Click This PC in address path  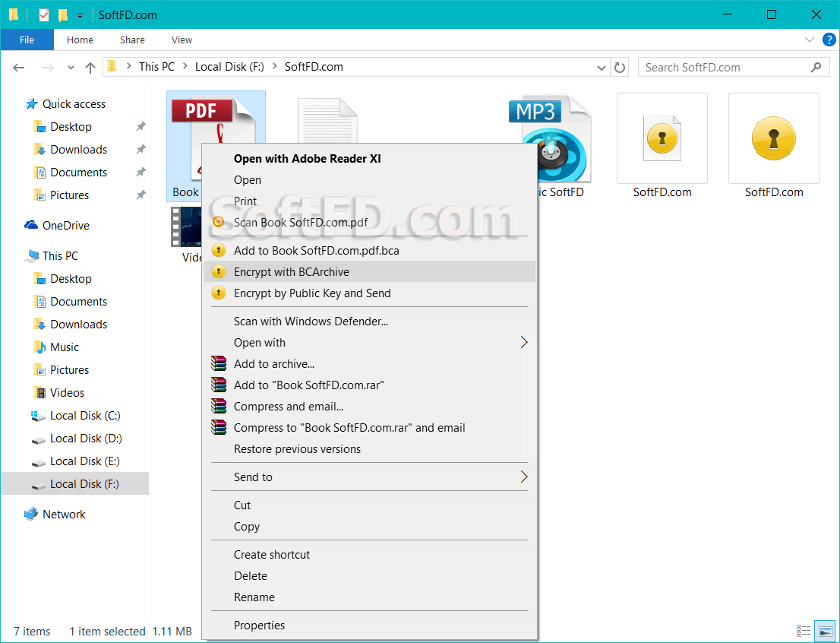[x=156, y=67]
